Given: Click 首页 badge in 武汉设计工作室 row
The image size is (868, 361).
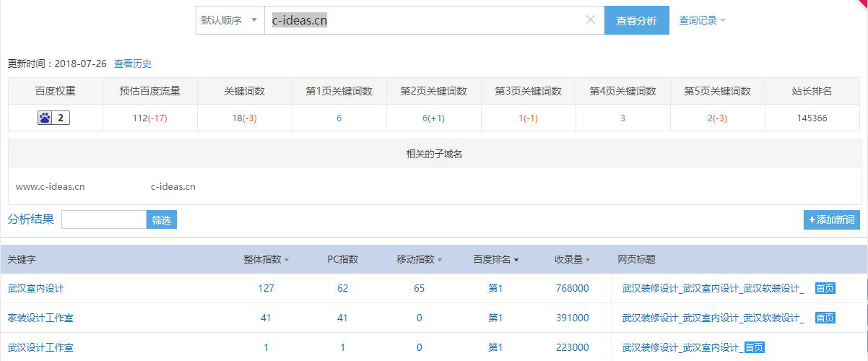Looking at the screenshot, I should click(x=754, y=347).
